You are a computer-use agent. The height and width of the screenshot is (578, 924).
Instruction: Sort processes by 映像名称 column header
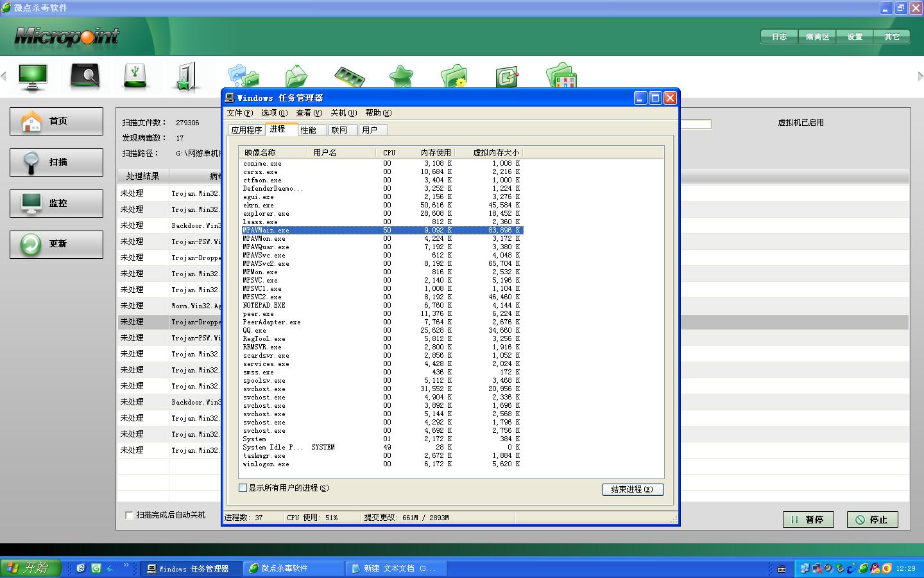pyautogui.click(x=272, y=153)
